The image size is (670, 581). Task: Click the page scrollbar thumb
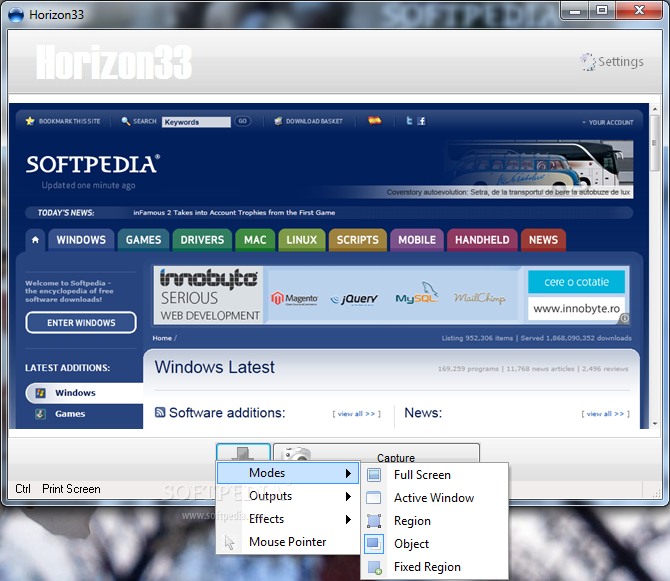(655, 143)
